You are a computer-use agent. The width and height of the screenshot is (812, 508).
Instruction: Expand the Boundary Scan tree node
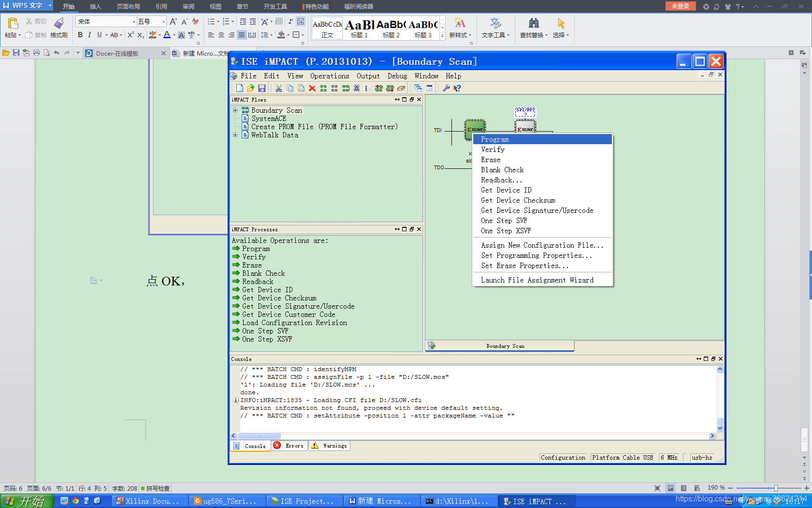(235, 110)
